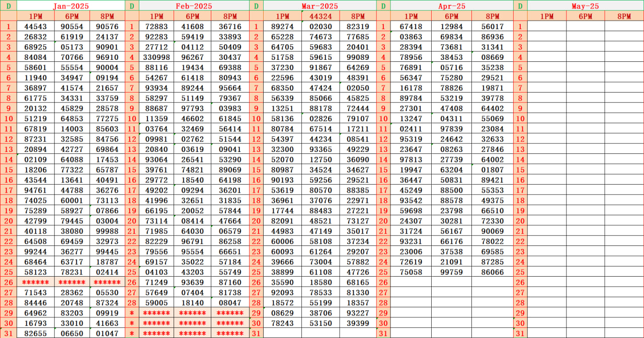Screen dimensions: 644x338
Task: Click cell 18357 in March row 28
Action: click(358, 303)
